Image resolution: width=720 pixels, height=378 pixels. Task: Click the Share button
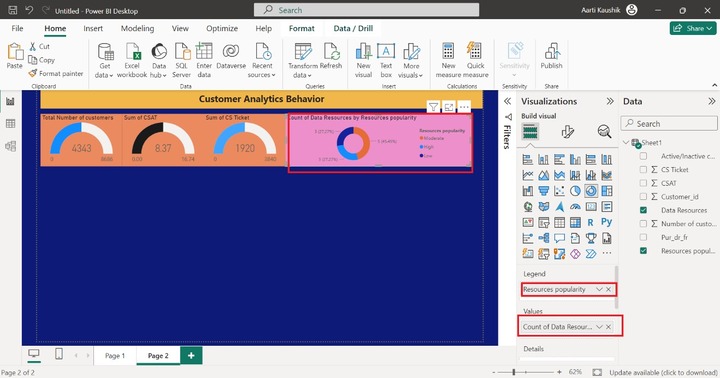[x=693, y=28]
